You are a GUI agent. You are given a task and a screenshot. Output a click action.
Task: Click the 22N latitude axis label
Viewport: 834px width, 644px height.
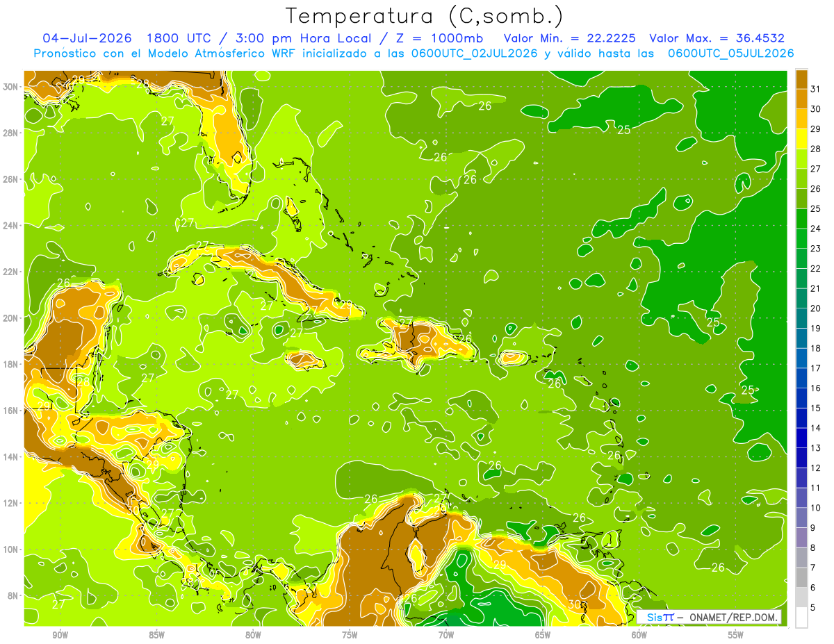(x=11, y=272)
